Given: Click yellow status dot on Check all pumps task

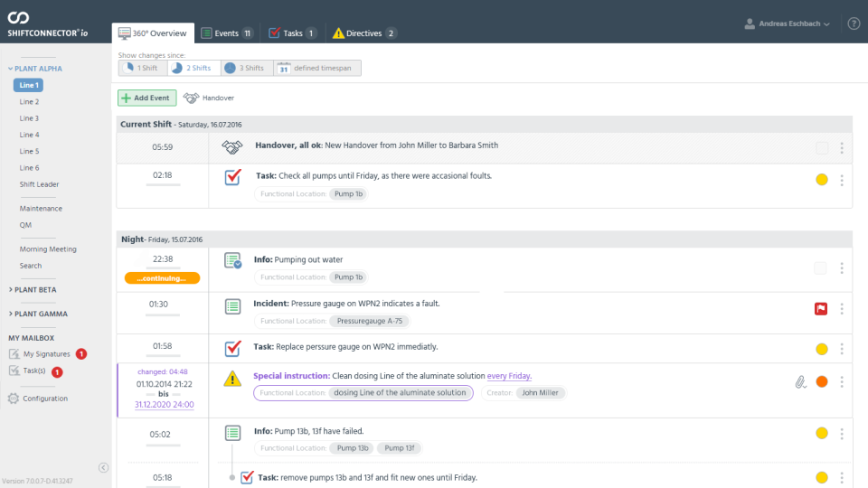Looking at the screenshot, I should point(822,179).
